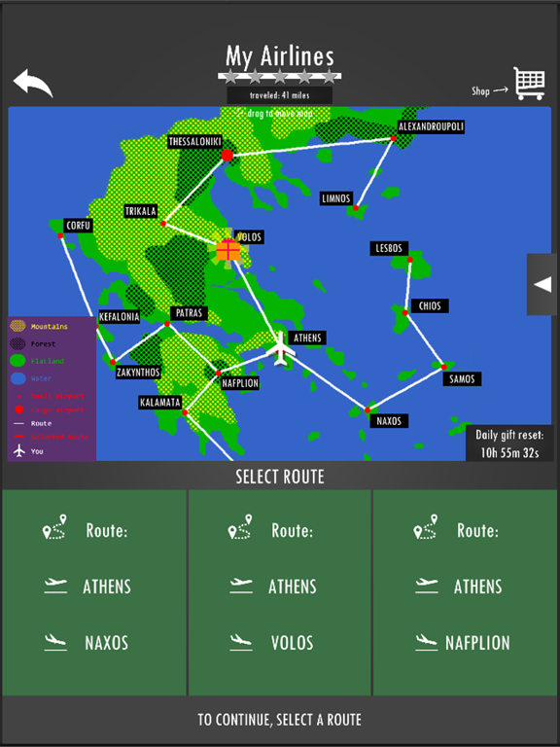Click the Mountains swatch in the legend
Viewport: 560px width, 747px height.
click(x=18, y=327)
